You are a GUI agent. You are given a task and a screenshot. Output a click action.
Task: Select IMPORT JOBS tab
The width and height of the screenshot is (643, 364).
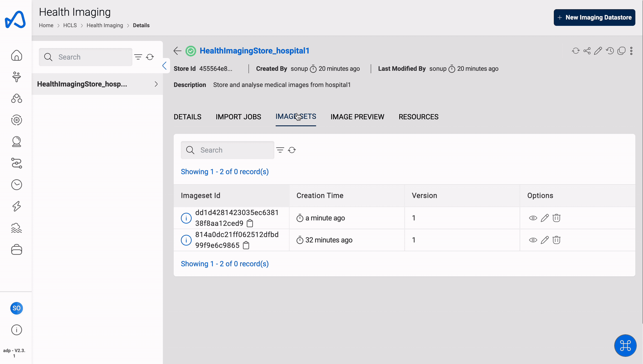(x=238, y=116)
